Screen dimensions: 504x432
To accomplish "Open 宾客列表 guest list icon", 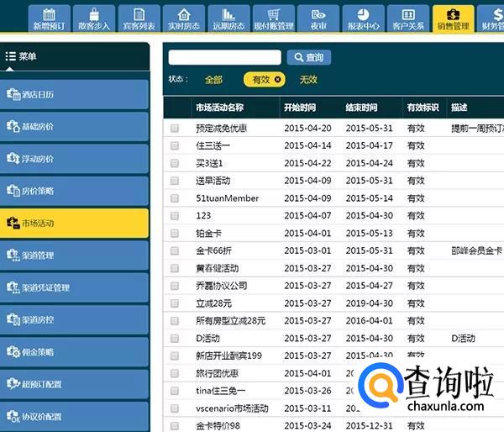I will [139, 18].
